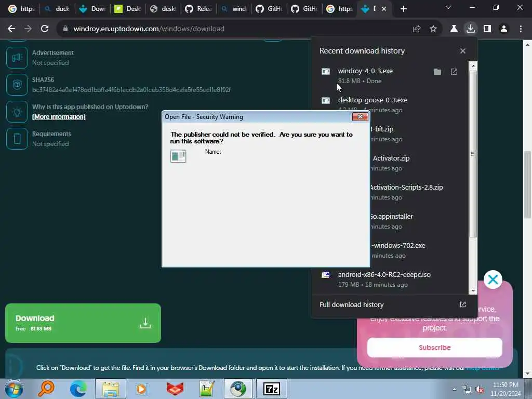Open Notepad++ from taskbar
Image resolution: width=532 pixels, height=399 pixels.
tap(207, 389)
